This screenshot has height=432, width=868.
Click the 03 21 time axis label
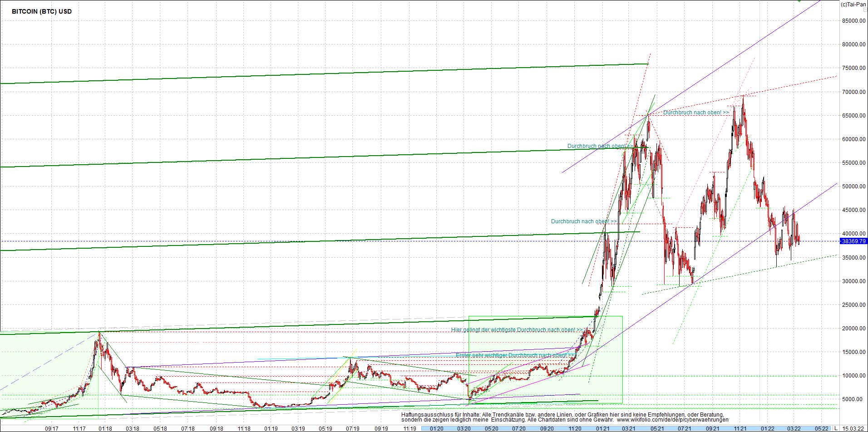[629, 428]
